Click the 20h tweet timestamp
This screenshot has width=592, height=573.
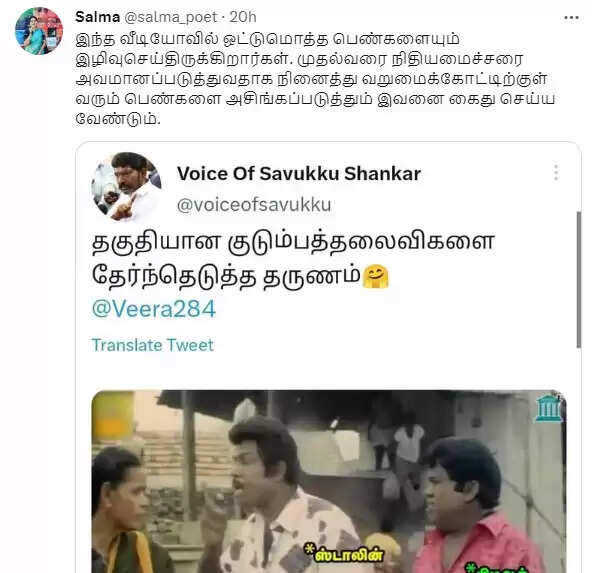pos(243,17)
